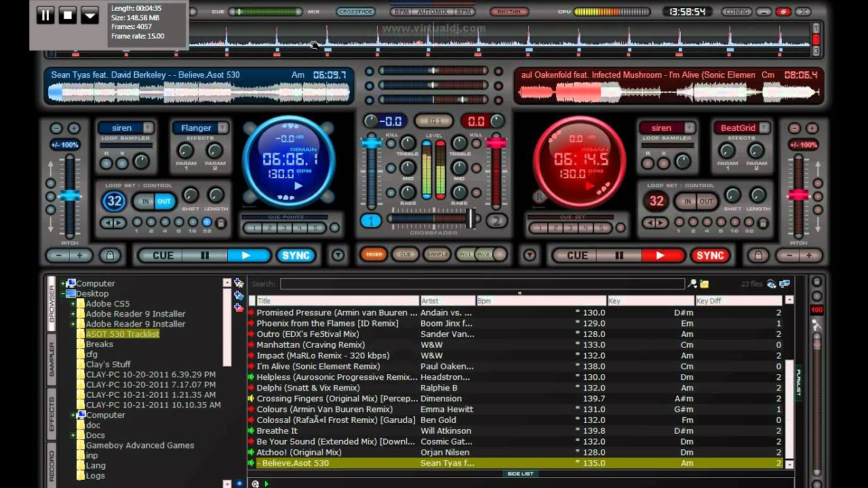Click the add virtual folder icon
The image size is (868, 488).
click(239, 296)
